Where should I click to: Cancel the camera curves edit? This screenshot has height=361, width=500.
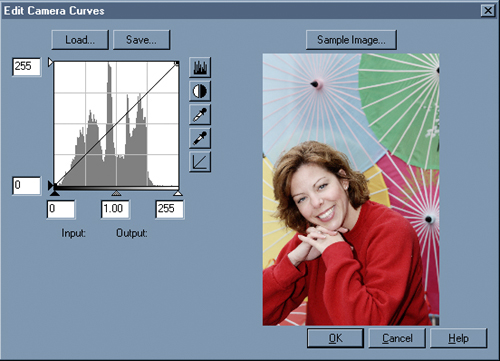click(x=397, y=338)
